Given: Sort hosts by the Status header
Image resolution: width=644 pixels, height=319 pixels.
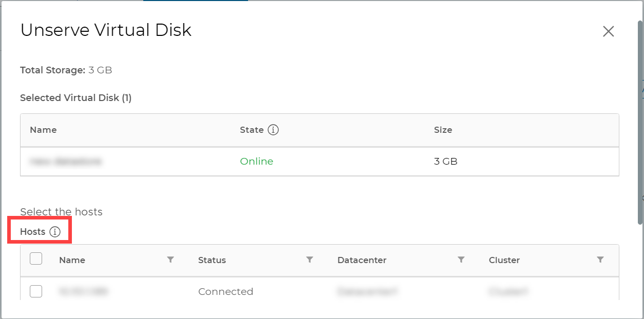Looking at the screenshot, I should [212, 260].
